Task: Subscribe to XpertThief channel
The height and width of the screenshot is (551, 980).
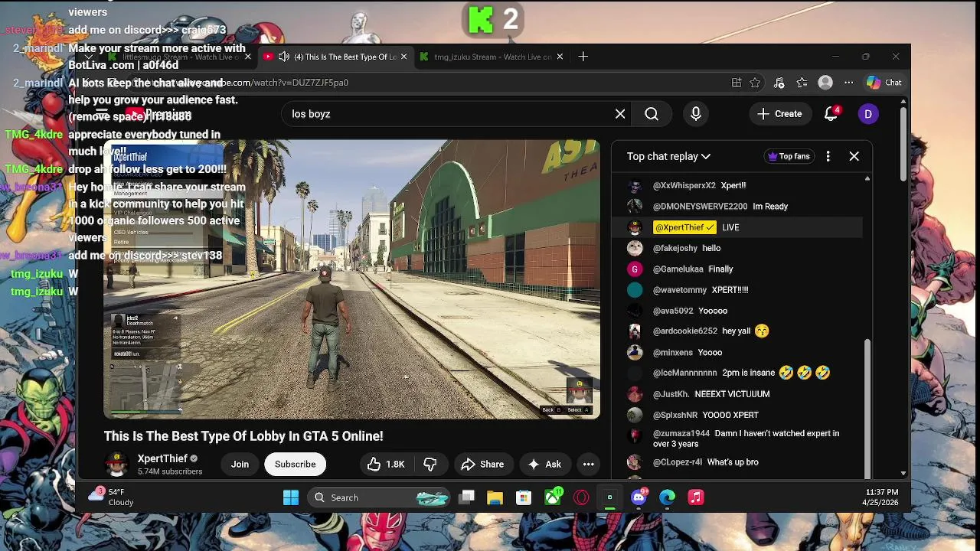Action: [x=295, y=464]
